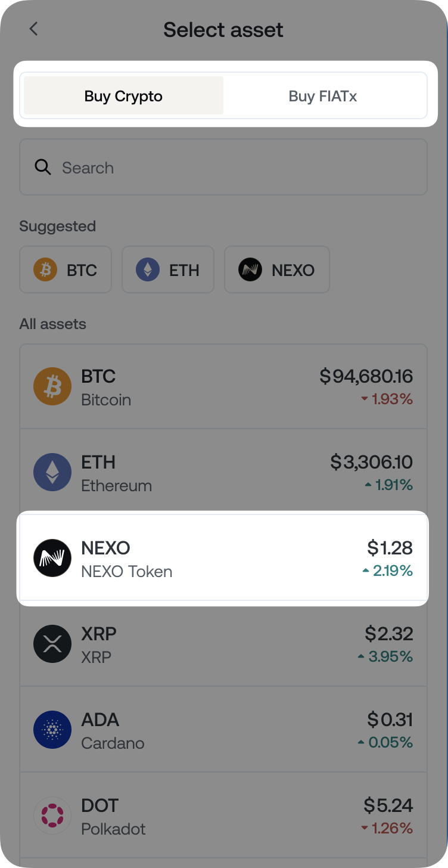Screen dimensions: 448x868
Task: Switch to the Buy Crypto tab
Action: coord(122,95)
